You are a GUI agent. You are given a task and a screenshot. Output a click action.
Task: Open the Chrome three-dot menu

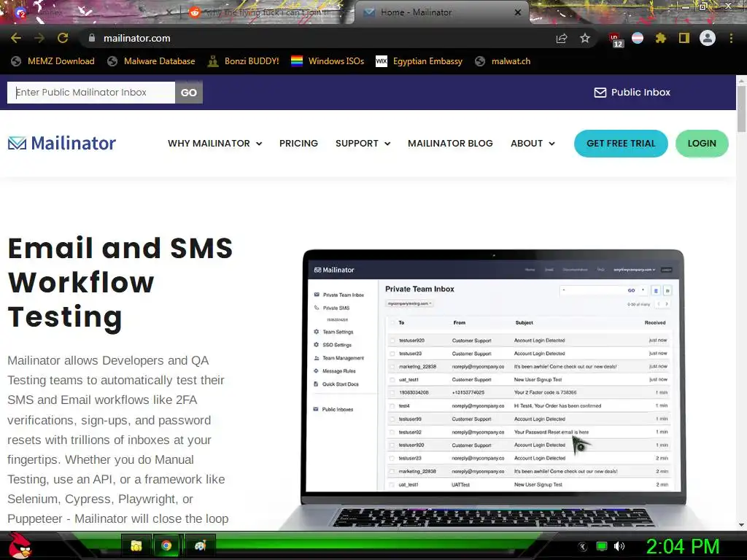coord(731,38)
